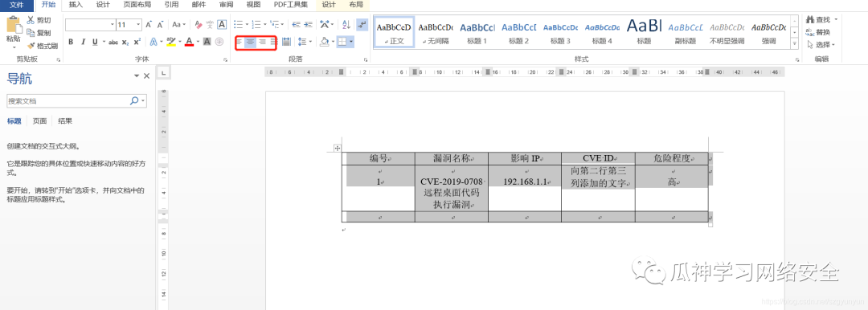Click the table move handle
The width and height of the screenshot is (868, 310).
coord(338,149)
